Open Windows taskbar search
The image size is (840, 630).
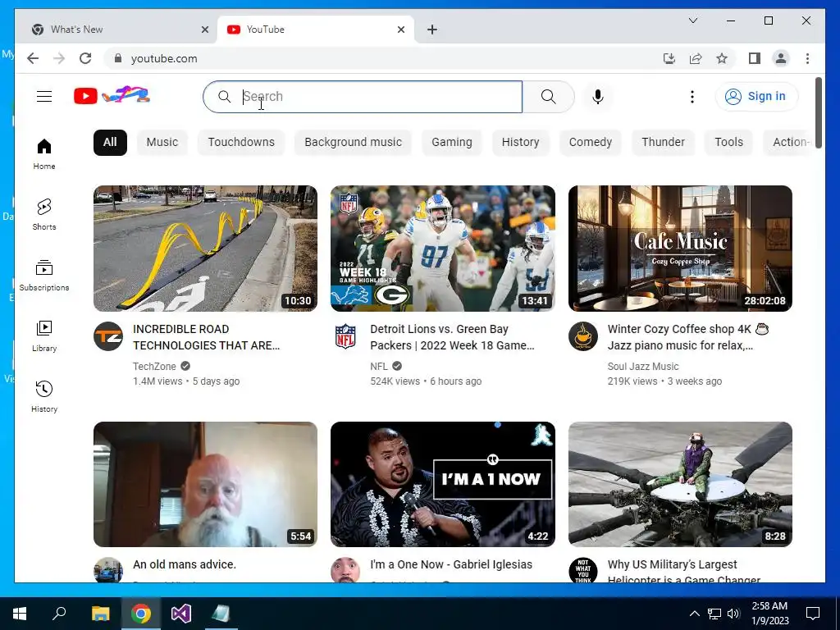[x=59, y=614]
